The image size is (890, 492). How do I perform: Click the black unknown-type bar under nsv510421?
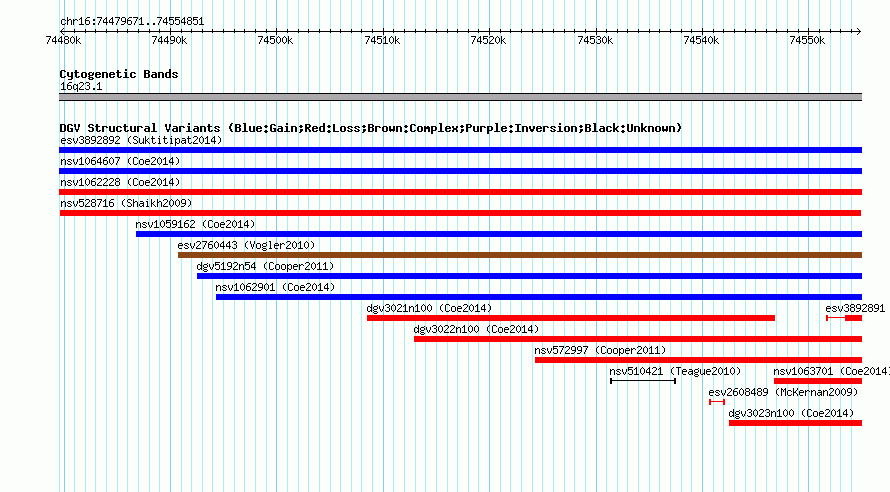[x=643, y=381]
